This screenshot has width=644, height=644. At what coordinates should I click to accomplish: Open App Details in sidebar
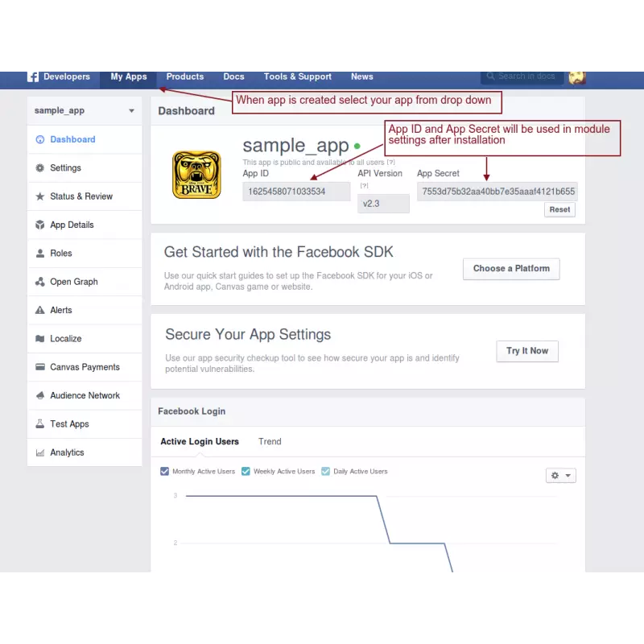click(x=85, y=225)
